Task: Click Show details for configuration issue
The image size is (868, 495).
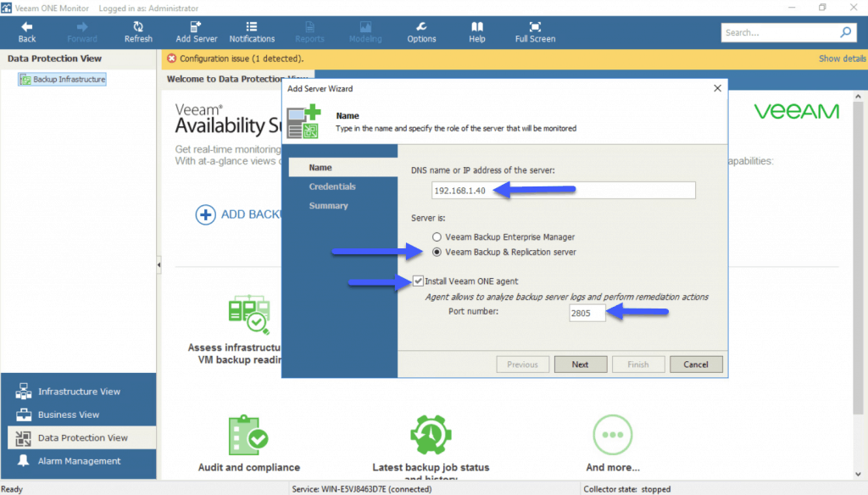Action: [841, 58]
